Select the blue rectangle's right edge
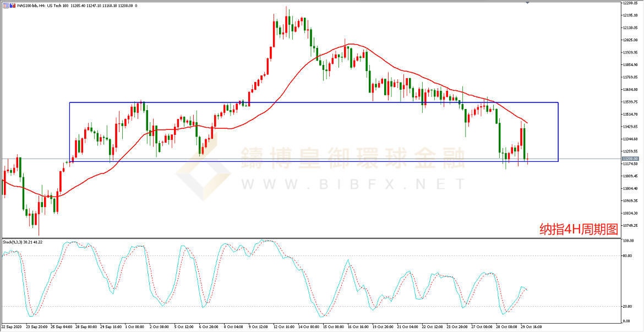Viewport: 644px width, 332px height. tap(559, 132)
